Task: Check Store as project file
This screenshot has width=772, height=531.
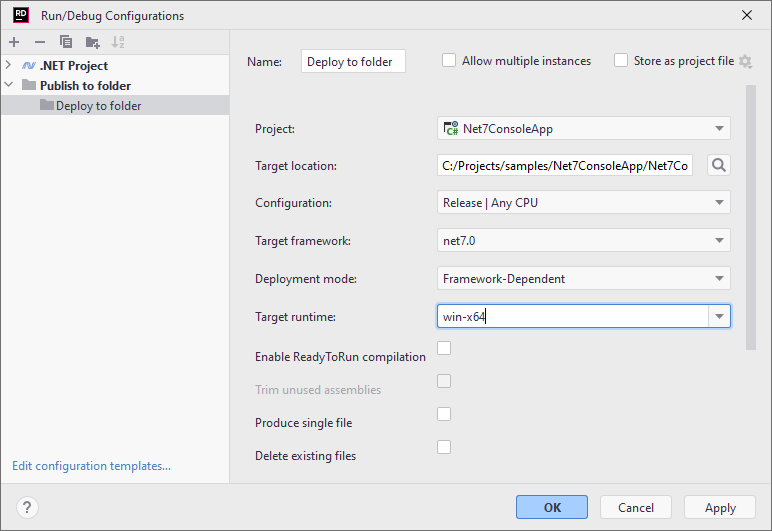Action: pyautogui.click(x=621, y=60)
